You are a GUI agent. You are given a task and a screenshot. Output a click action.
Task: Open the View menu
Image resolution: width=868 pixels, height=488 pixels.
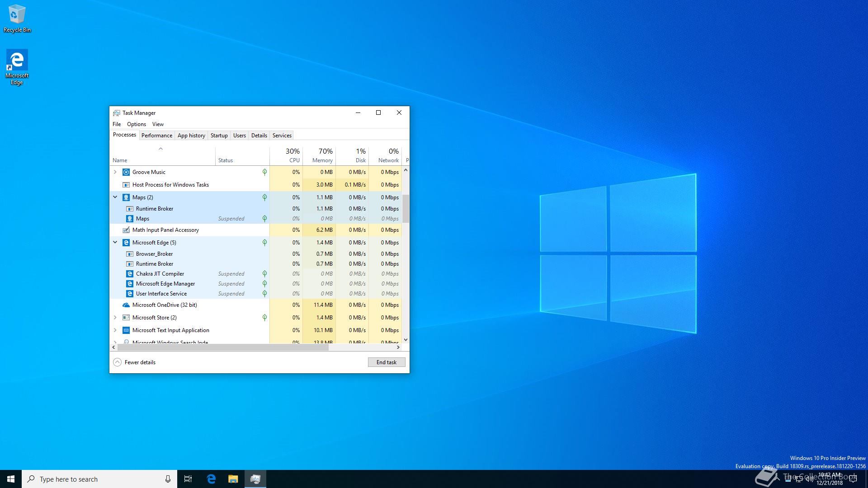[158, 124]
